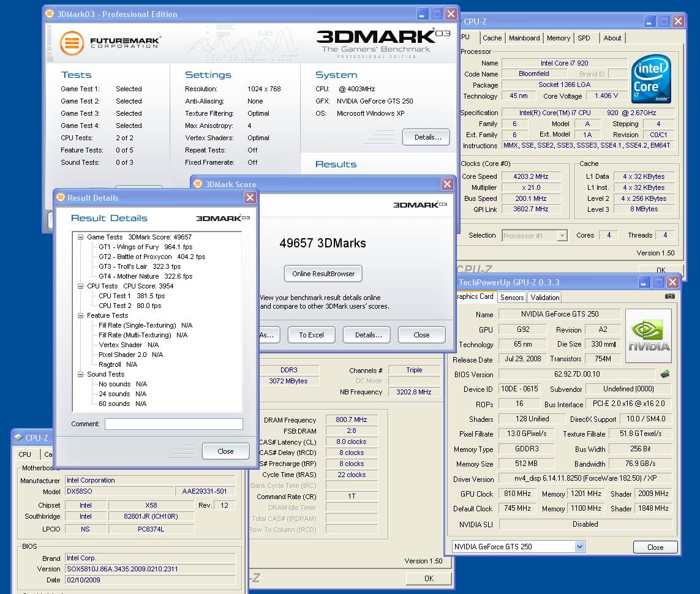The width and height of the screenshot is (700, 594).
Task: Switch to the Memory tab in CPU-Z
Action: point(559,38)
